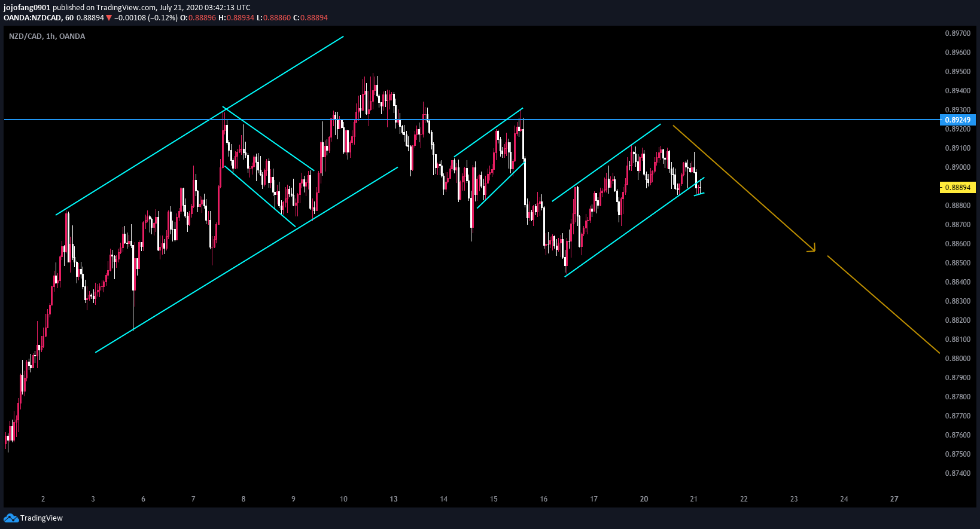
Task: Click the TradingView cloud logo icon
Action: (11, 518)
